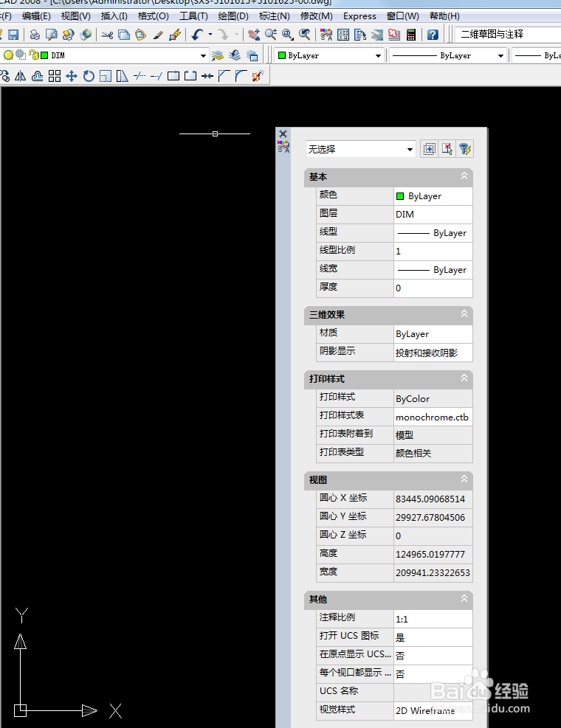Click the Publish icon
This screenshot has height=728, width=561.
pyautogui.click(x=69, y=35)
